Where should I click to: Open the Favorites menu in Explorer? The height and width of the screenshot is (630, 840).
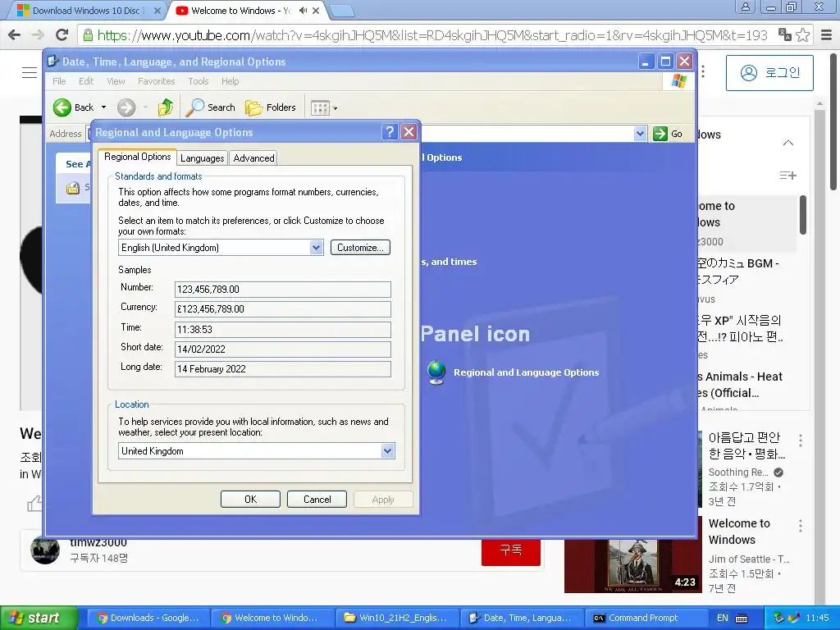pos(157,81)
